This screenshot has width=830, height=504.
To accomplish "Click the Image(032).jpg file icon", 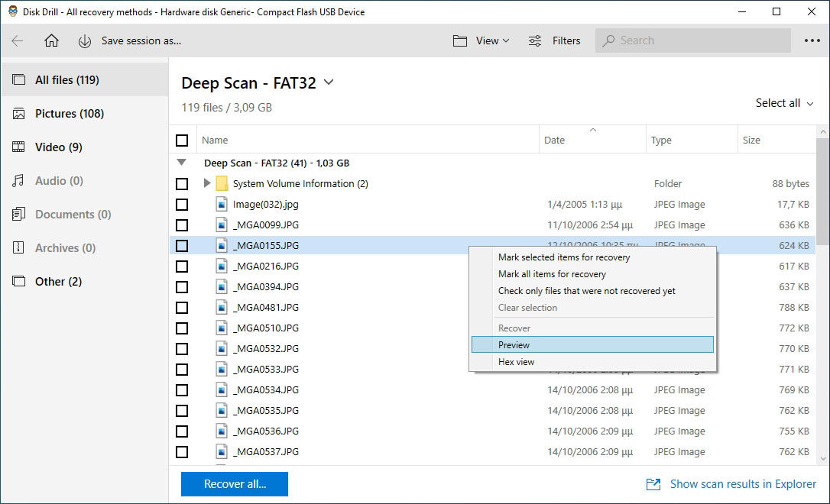I will click(x=222, y=204).
